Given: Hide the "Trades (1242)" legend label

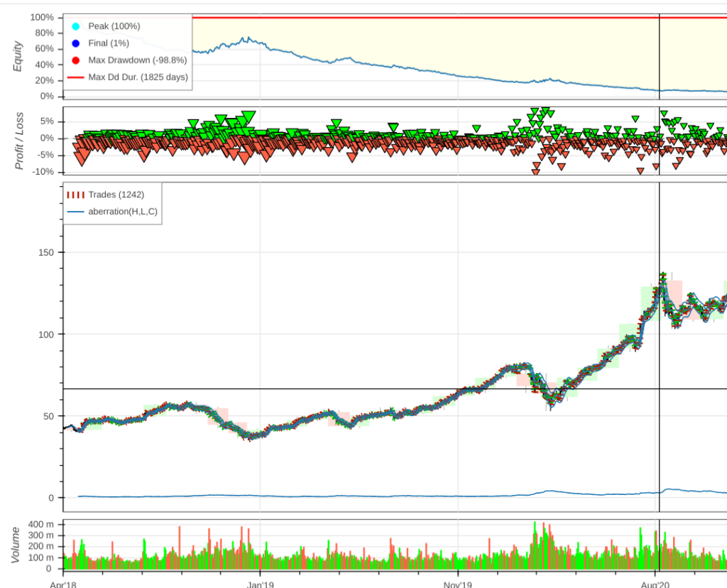Looking at the screenshot, I should point(116,195).
